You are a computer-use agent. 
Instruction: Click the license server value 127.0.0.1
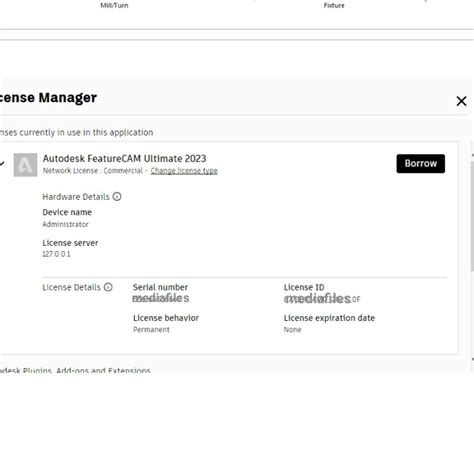coord(56,254)
